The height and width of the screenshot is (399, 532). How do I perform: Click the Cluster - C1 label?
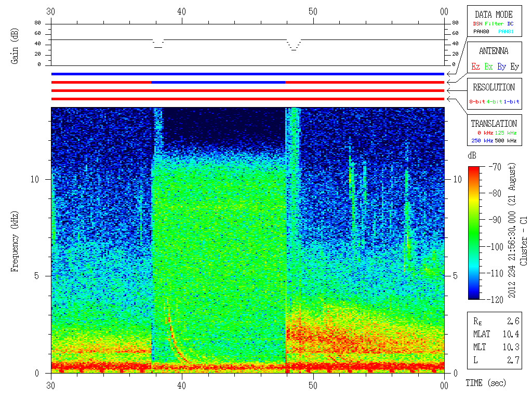524,241
